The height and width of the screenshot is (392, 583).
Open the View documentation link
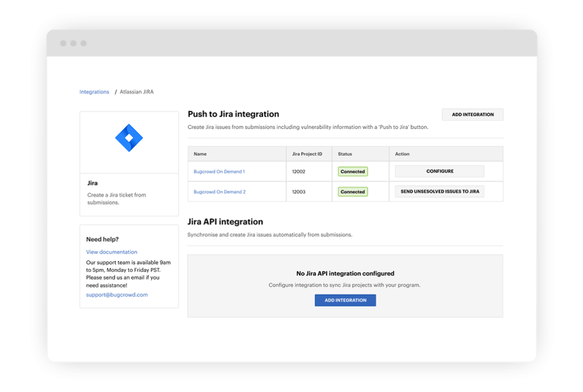point(112,251)
